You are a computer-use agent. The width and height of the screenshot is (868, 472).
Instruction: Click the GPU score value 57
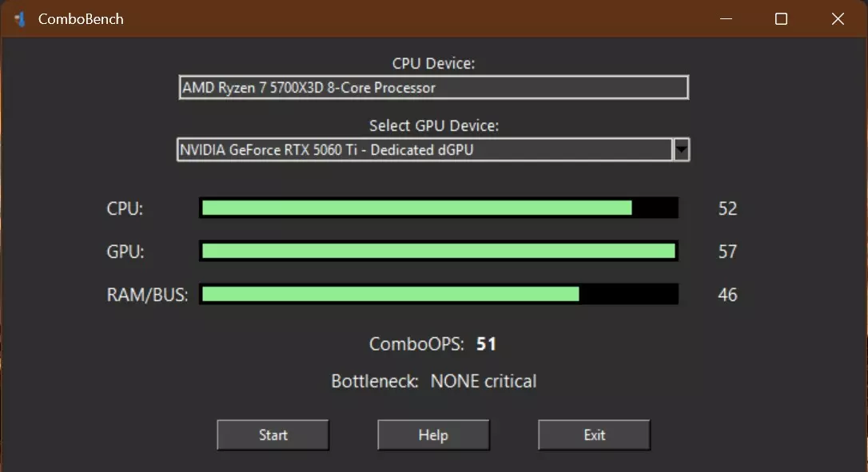click(x=727, y=252)
